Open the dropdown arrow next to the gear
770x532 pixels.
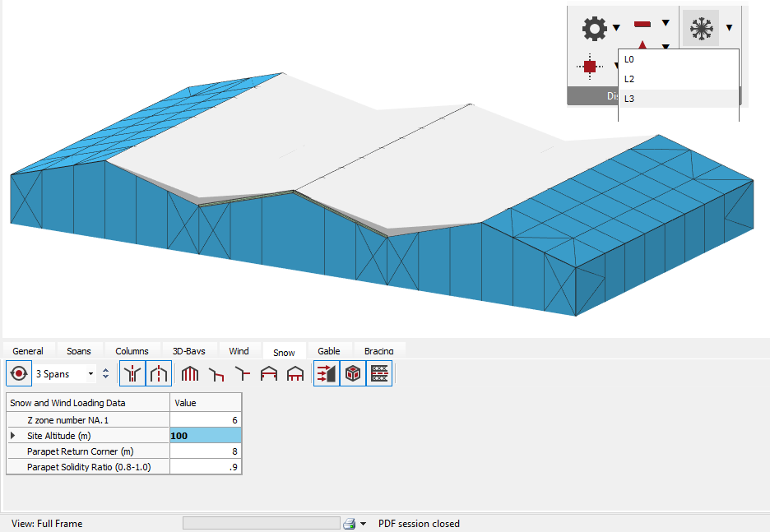click(x=616, y=28)
